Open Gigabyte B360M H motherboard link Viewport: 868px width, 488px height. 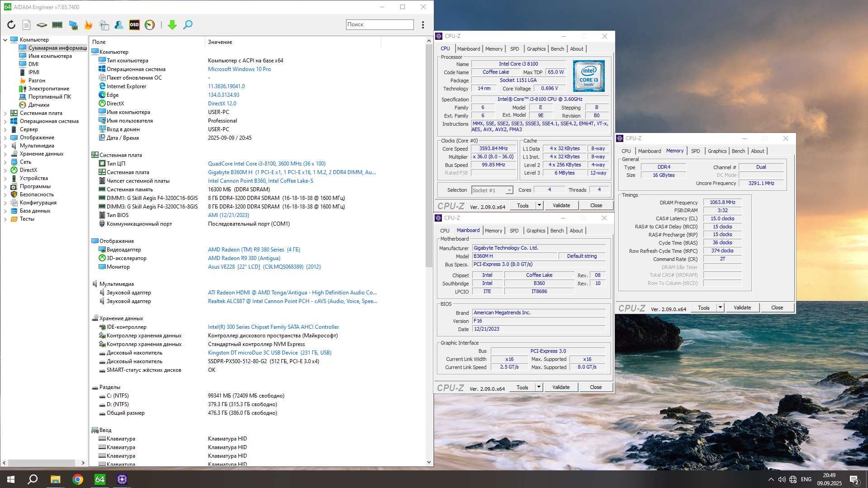[292, 172]
